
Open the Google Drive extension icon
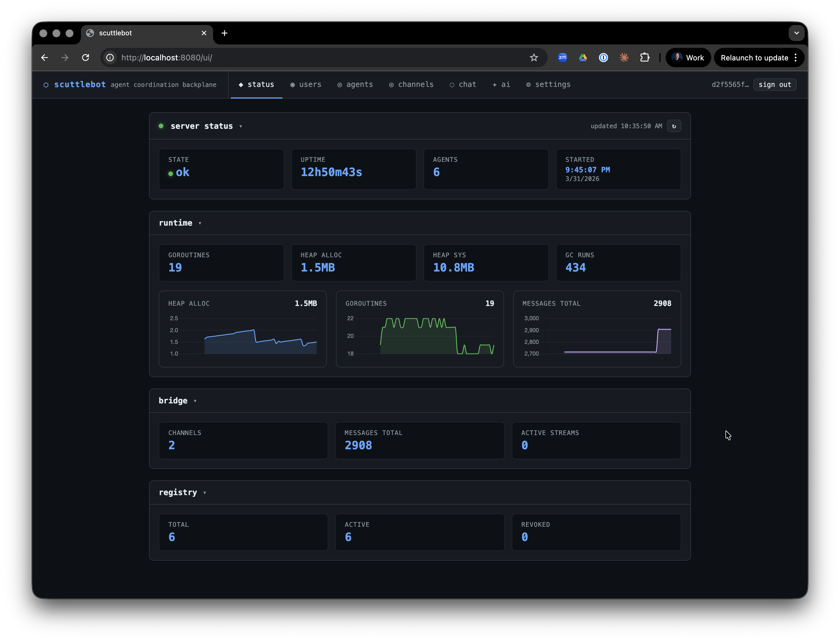click(x=583, y=58)
